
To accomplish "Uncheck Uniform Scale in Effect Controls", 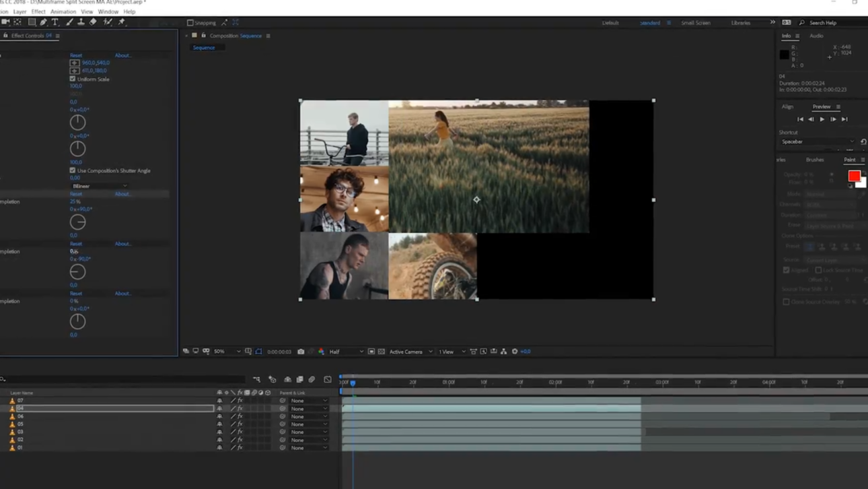I will point(72,79).
